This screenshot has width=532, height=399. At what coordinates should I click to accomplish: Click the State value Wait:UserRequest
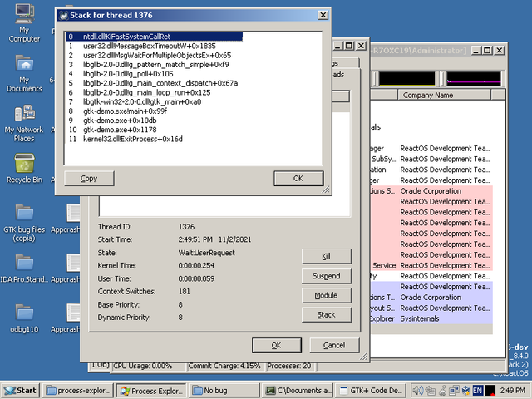click(207, 253)
